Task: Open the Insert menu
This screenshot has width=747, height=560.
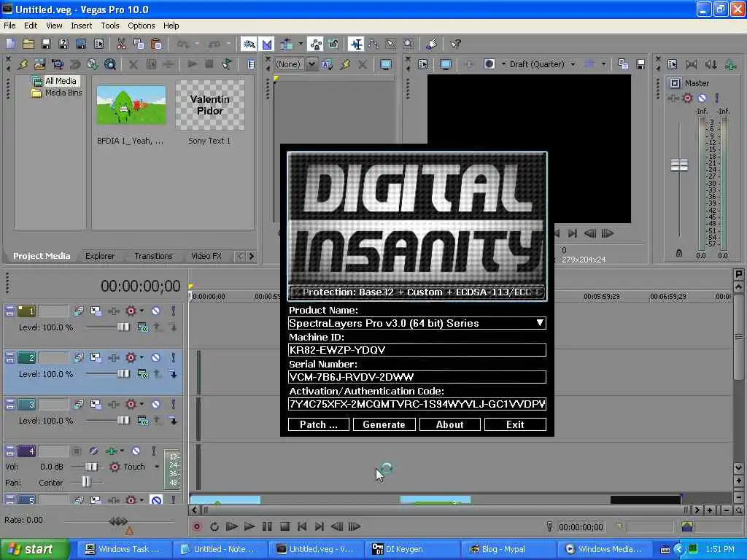Action: point(82,26)
